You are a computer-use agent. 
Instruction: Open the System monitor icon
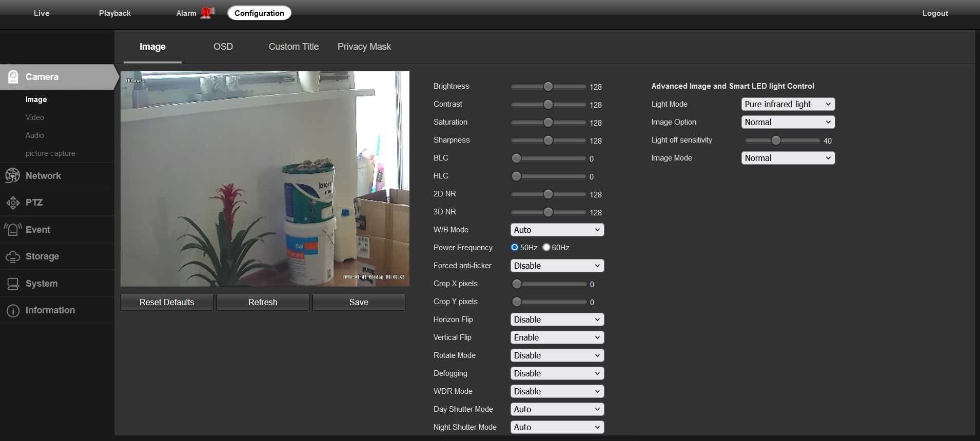pyautogui.click(x=13, y=284)
